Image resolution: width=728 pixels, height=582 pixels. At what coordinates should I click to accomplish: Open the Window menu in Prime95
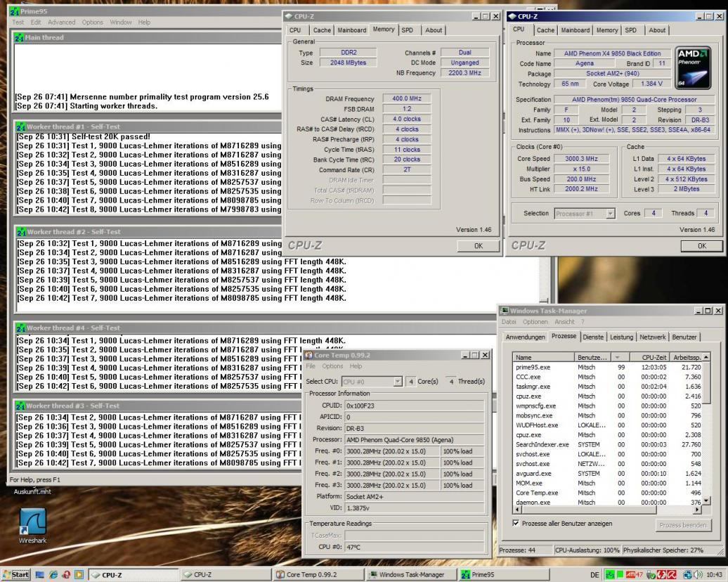point(121,22)
